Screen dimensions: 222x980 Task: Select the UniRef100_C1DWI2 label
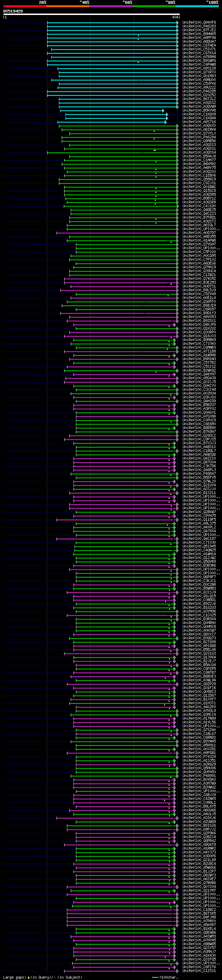click(x=199, y=910)
